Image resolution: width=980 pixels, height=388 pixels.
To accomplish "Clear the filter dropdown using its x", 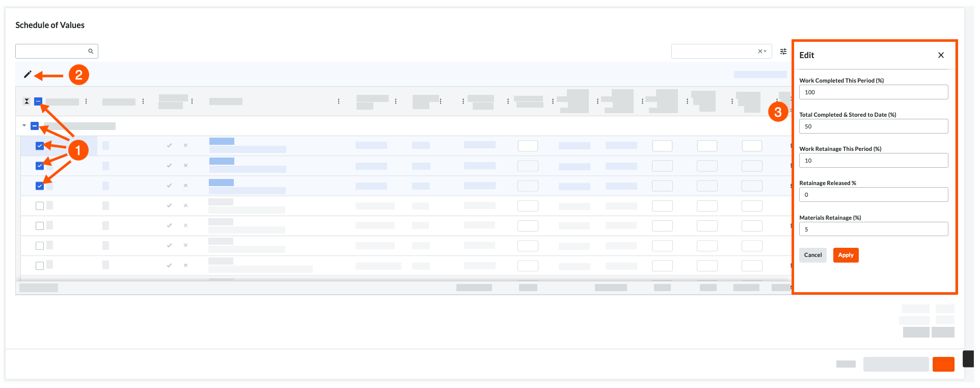I will pos(760,51).
